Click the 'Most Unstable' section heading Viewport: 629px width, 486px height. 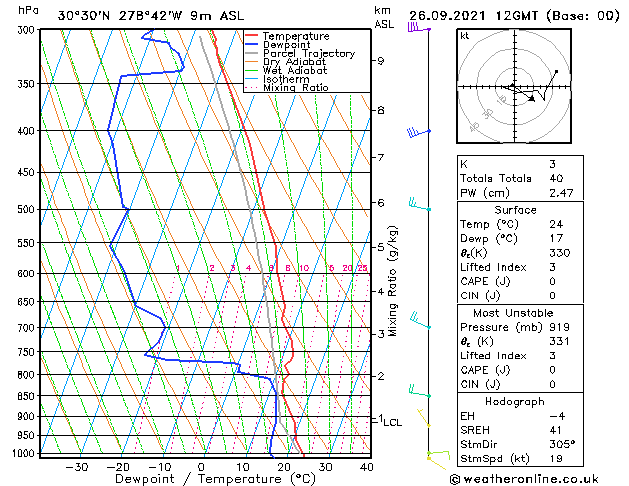click(513, 313)
